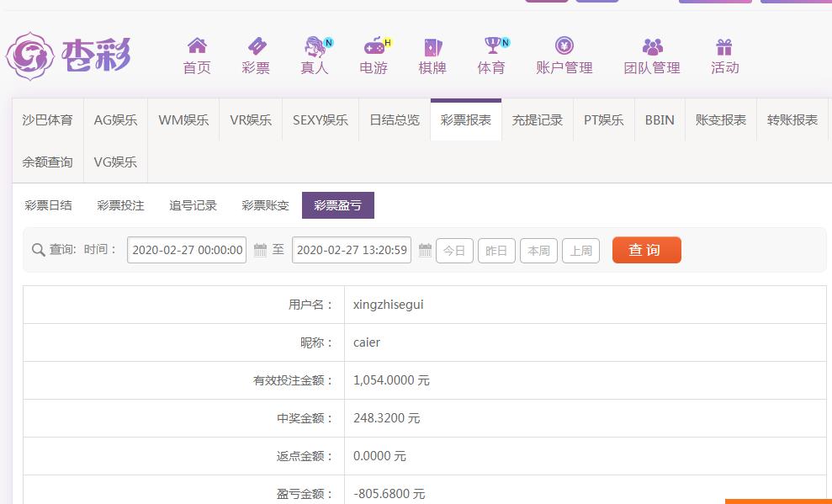Switch to BBIN tab
The image size is (832, 504).
tap(660, 119)
